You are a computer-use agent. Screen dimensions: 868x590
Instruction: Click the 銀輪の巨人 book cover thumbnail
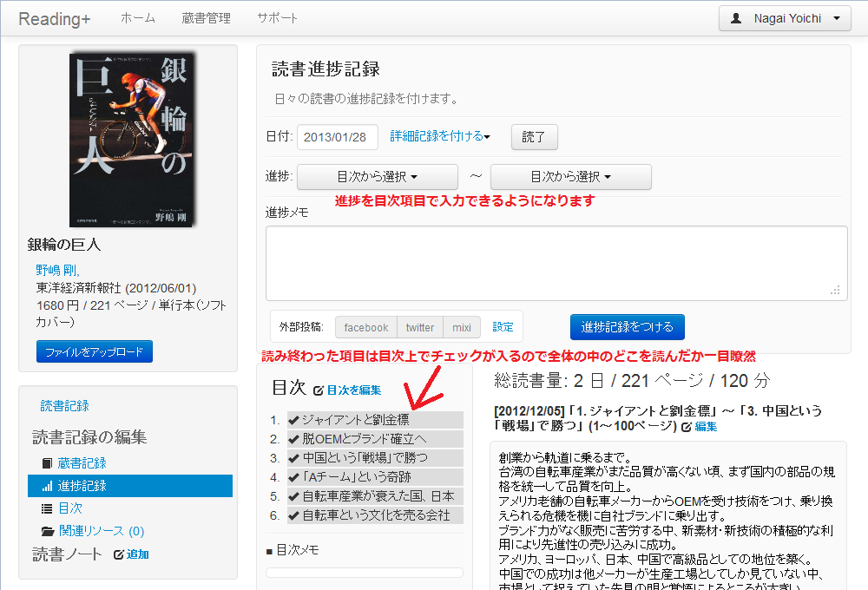[132, 140]
